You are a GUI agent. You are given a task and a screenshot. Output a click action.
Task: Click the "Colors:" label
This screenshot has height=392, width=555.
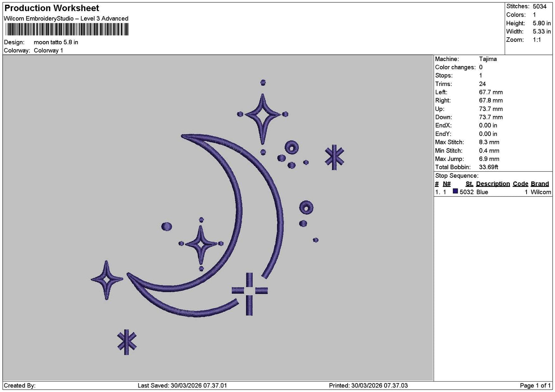tap(516, 15)
